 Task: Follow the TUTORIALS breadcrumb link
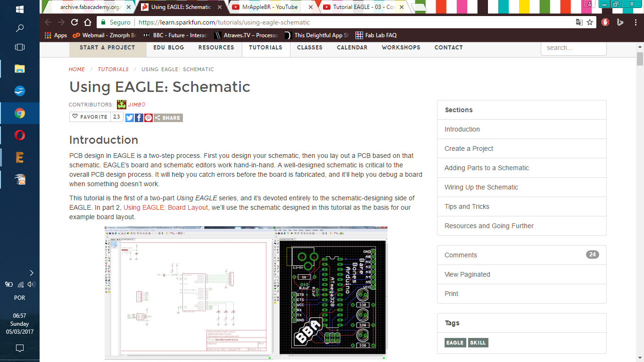pos(113,69)
